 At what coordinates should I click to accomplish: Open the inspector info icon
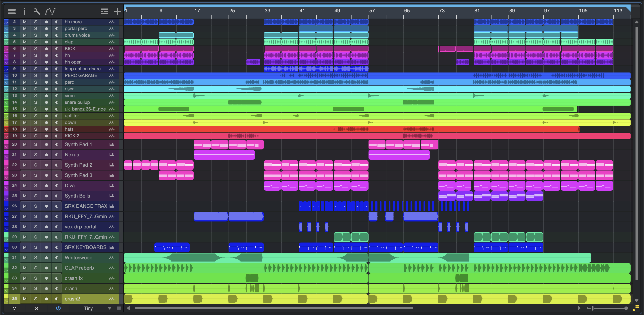click(x=24, y=11)
